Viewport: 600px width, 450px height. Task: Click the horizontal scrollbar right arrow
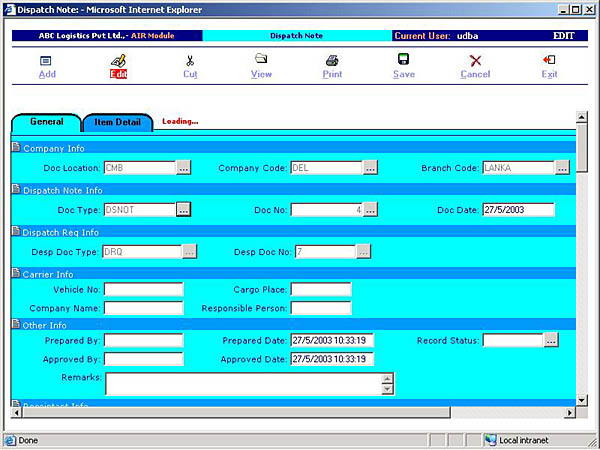coord(570,412)
